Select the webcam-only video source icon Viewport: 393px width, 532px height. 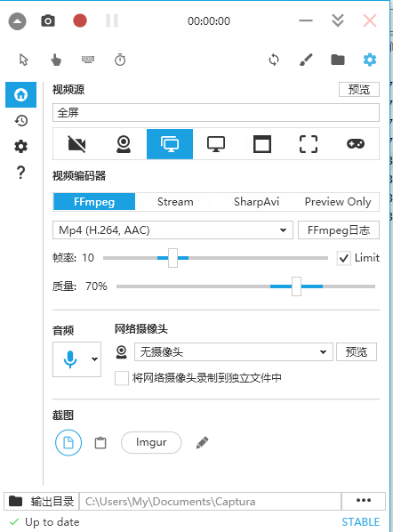(x=124, y=144)
